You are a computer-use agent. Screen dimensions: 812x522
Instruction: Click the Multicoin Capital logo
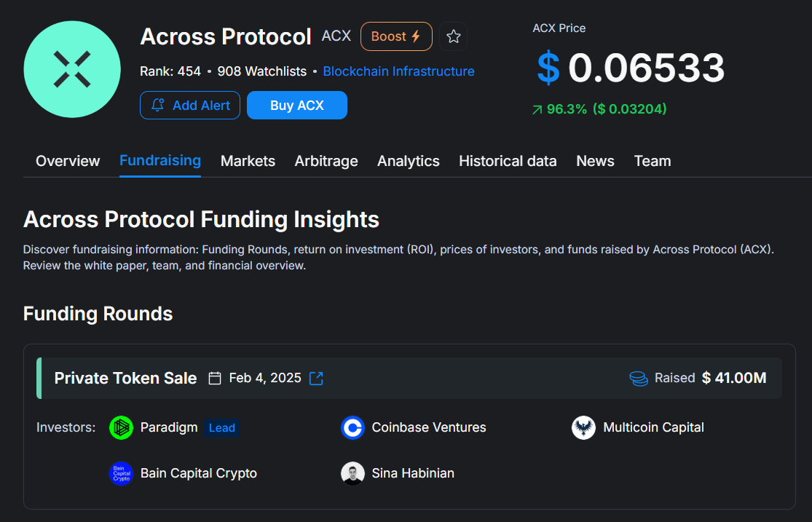click(583, 427)
